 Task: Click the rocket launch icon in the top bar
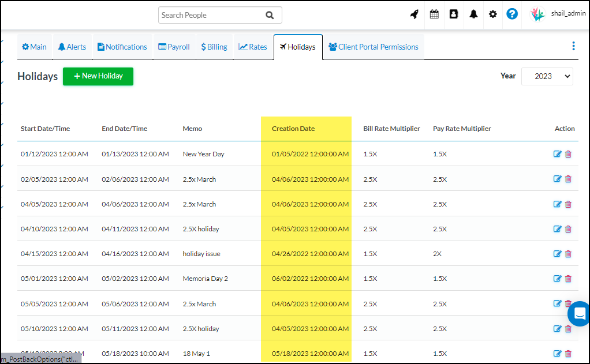(x=414, y=14)
